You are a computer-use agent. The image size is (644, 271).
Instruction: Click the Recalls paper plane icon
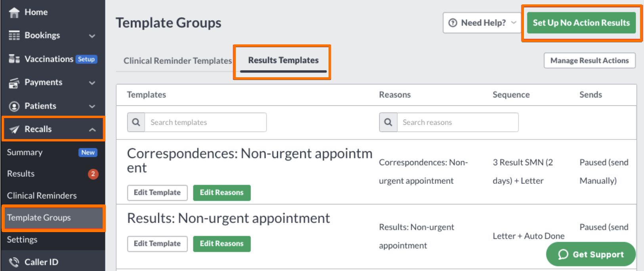[14, 130]
